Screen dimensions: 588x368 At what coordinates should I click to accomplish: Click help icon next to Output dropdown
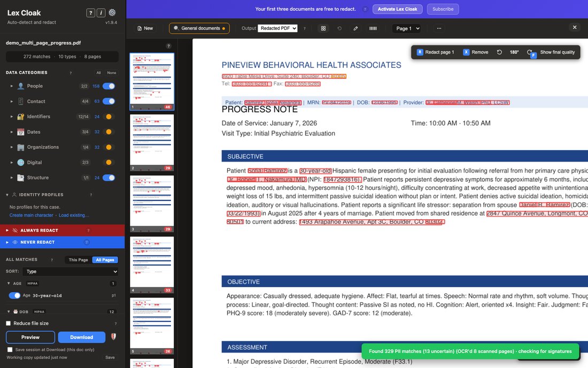(305, 28)
